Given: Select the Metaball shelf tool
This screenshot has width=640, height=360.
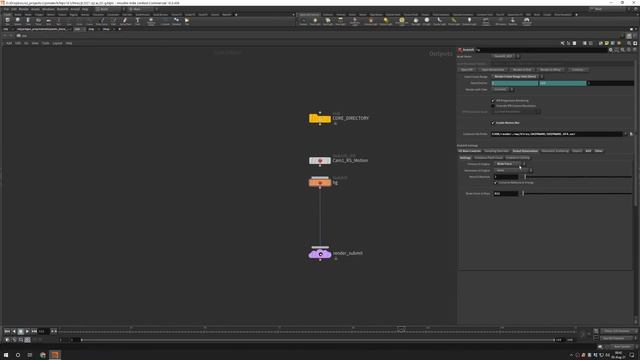Looking at the screenshot, I should coord(176,21).
